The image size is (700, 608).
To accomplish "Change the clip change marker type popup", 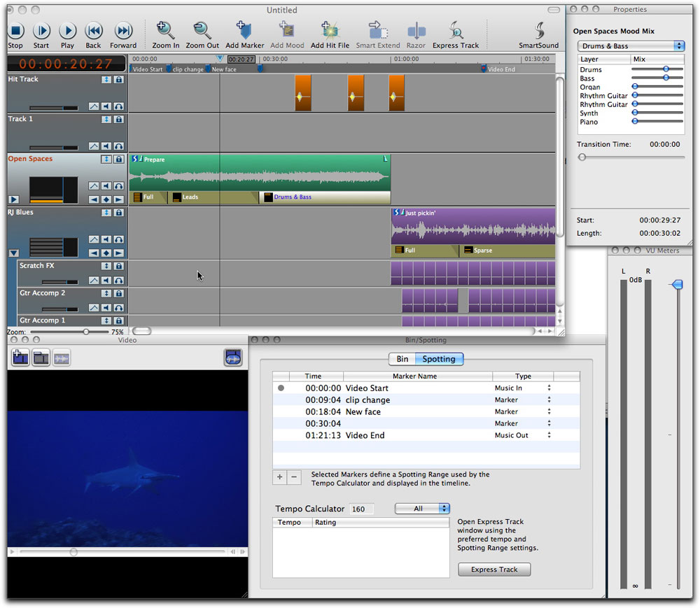I will pos(549,400).
